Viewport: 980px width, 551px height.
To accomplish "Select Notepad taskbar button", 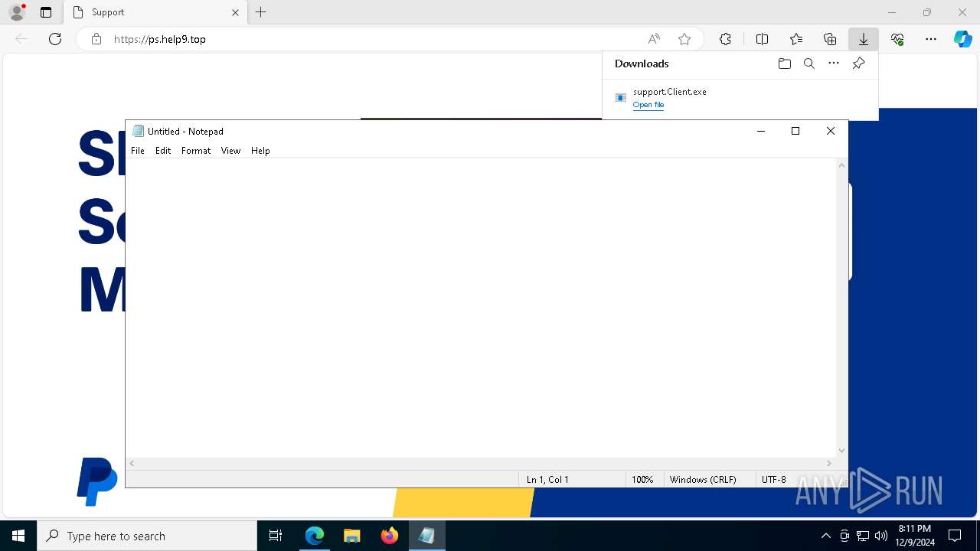I will click(426, 536).
